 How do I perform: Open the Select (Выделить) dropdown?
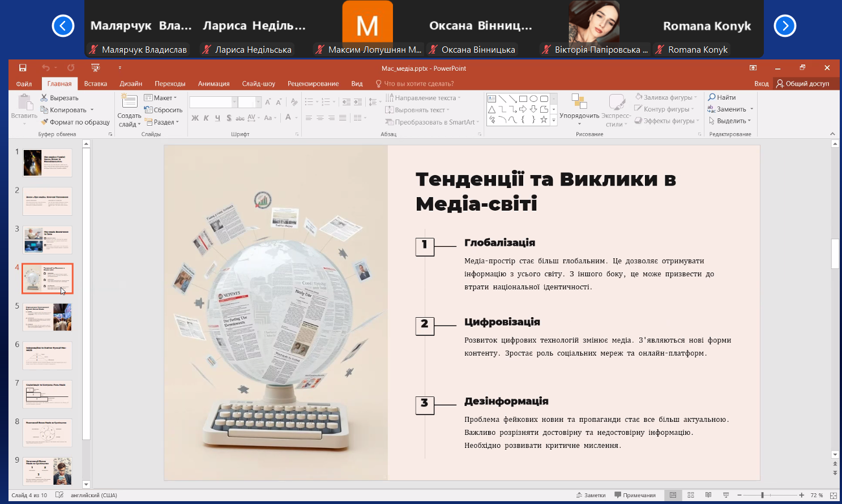click(x=730, y=121)
